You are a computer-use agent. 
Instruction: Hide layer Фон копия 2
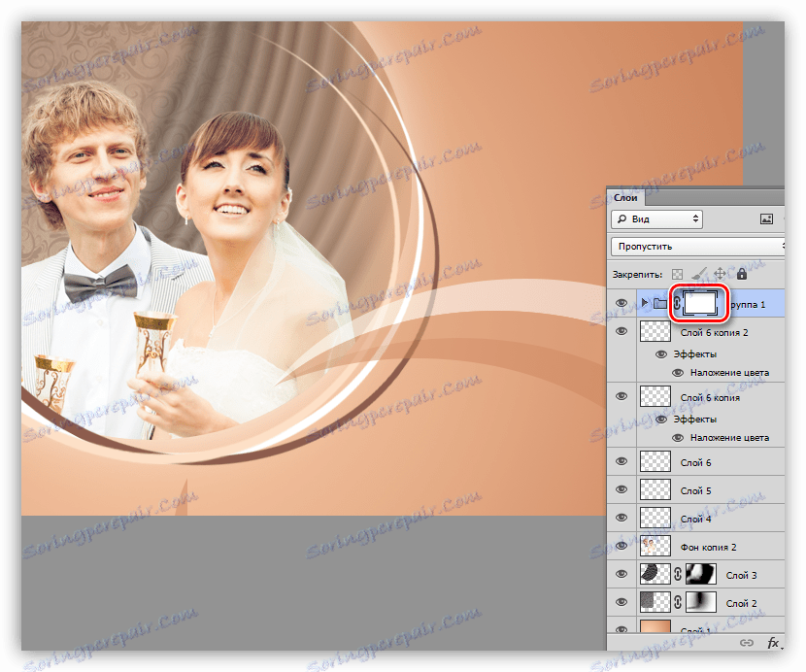click(621, 545)
